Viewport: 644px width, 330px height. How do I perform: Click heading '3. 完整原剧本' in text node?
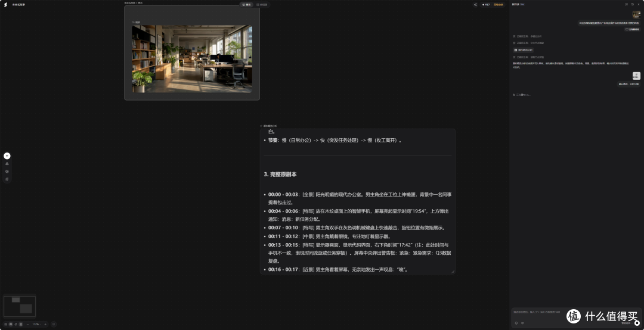point(280,175)
